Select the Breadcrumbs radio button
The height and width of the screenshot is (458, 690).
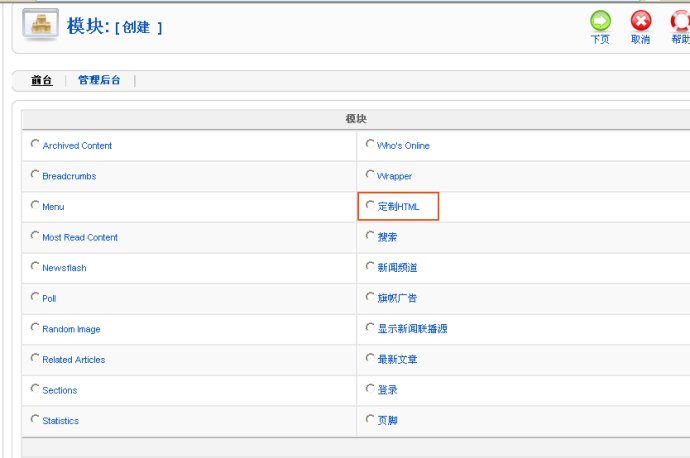[x=35, y=174]
